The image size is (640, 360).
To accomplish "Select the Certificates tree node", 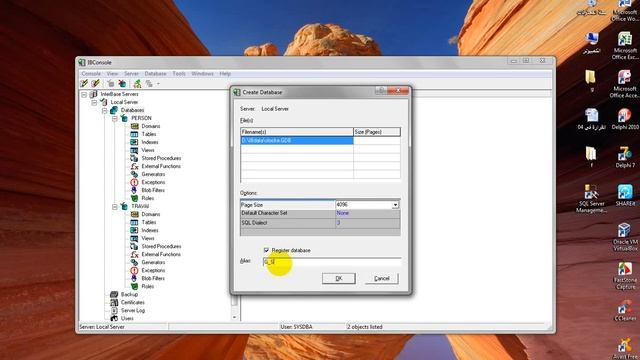I will coord(133,302).
